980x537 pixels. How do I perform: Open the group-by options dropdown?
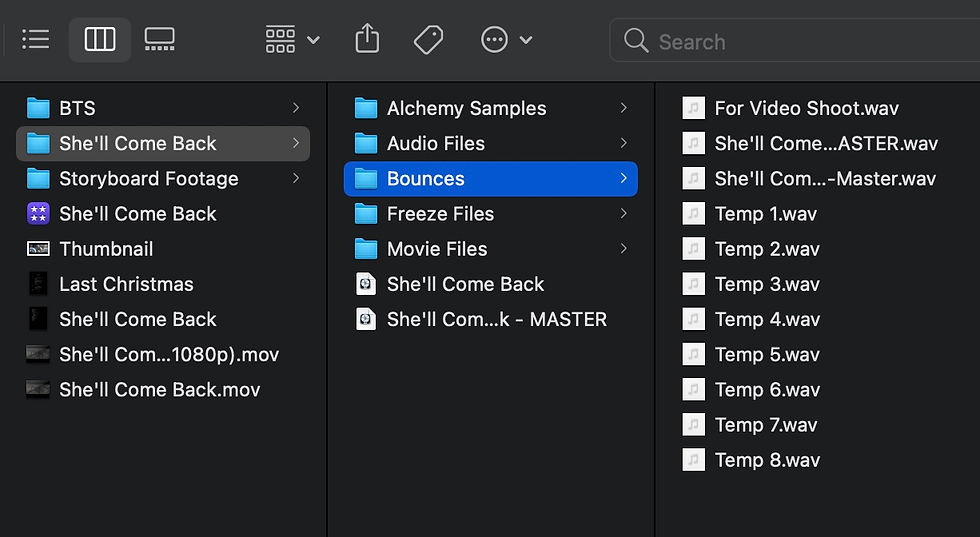click(x=292, y=39)
